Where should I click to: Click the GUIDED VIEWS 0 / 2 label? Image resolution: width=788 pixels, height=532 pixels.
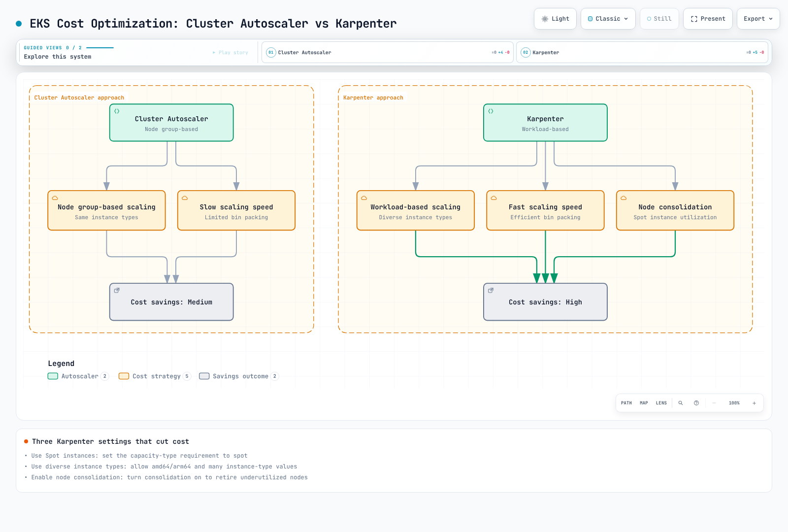(x=53, y=48)
